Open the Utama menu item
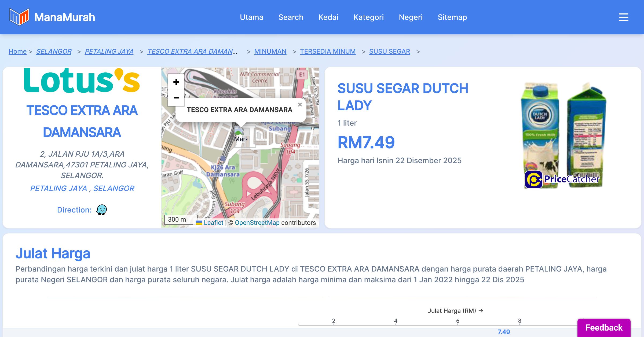 [251, 17]
